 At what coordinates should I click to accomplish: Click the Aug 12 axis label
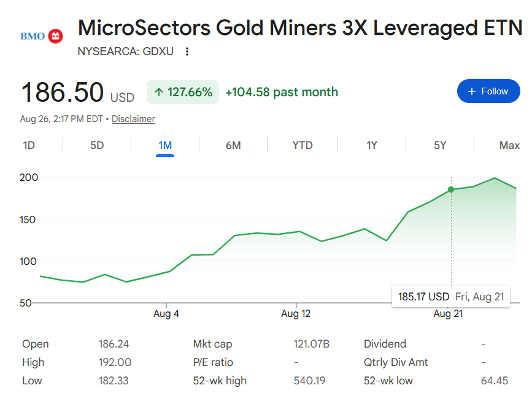pos(296,314)
